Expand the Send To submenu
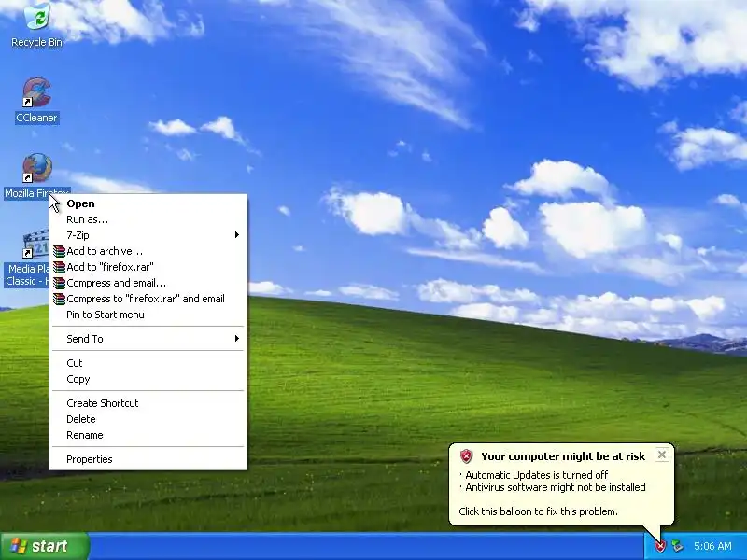Image resolution: width=747 pixels, height=560 pixels. pos(148,339)
